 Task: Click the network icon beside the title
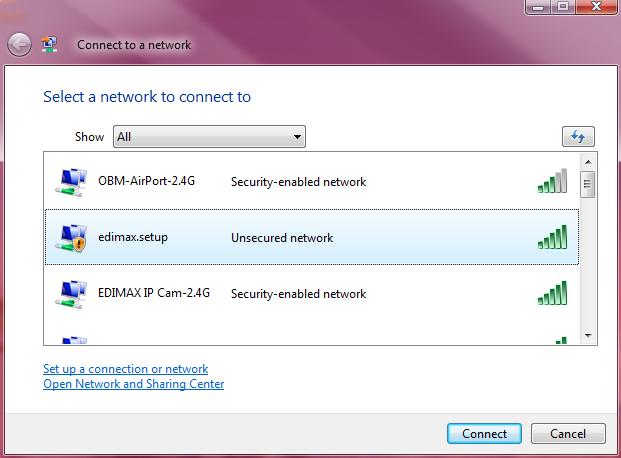coord(50,44)
